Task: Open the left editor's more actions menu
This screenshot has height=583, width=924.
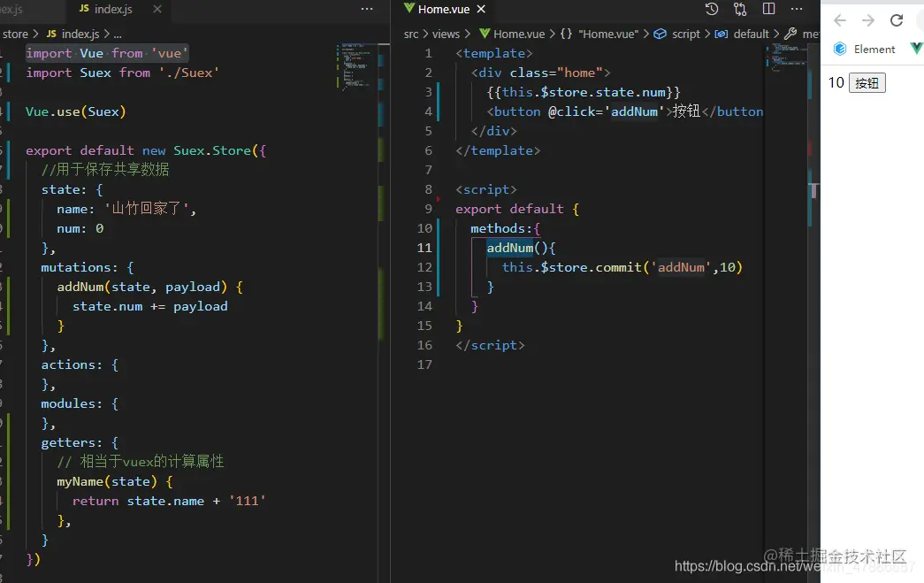Action: (x=367, y=9)
